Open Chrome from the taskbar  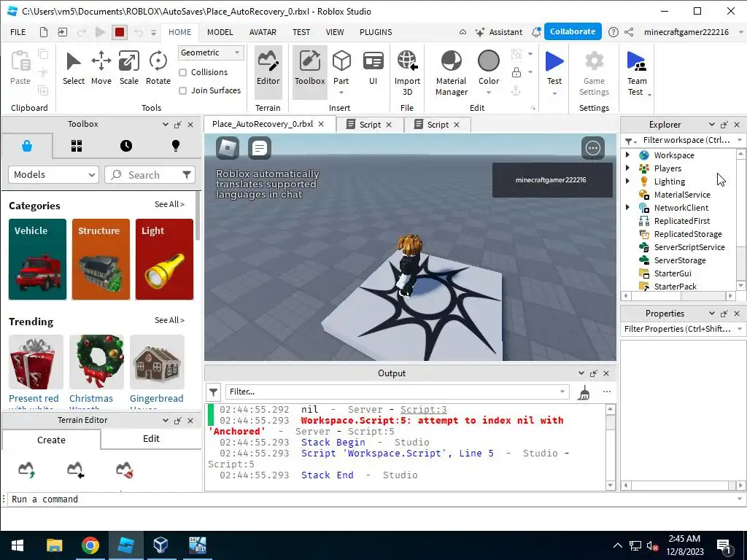[90, 545]
